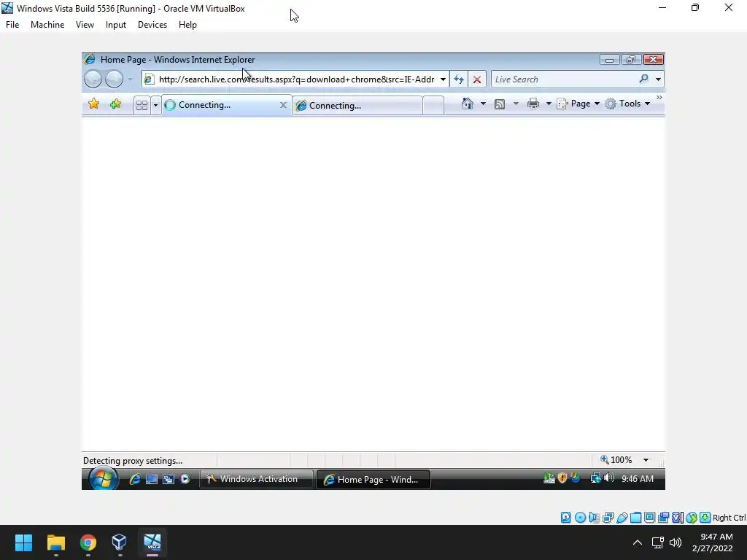Viewport: 747px width, 560px height.
Task: Click Home Page taskbar button
Action: [x=373, y=480]
